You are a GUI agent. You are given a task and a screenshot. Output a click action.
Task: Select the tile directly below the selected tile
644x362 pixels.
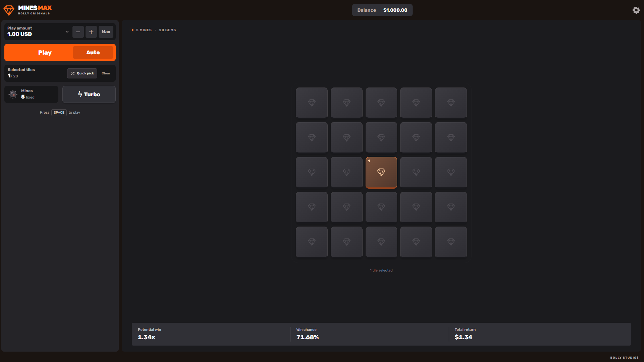[x=381, y=207]
